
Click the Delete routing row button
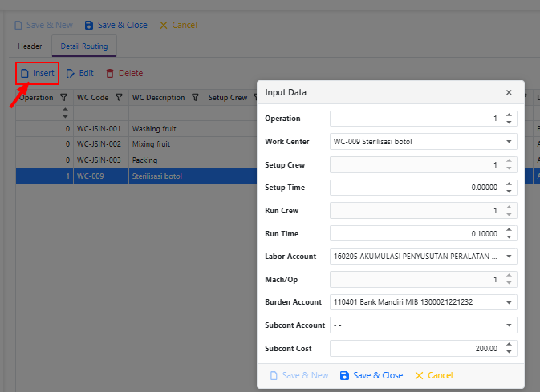point(124,73)
